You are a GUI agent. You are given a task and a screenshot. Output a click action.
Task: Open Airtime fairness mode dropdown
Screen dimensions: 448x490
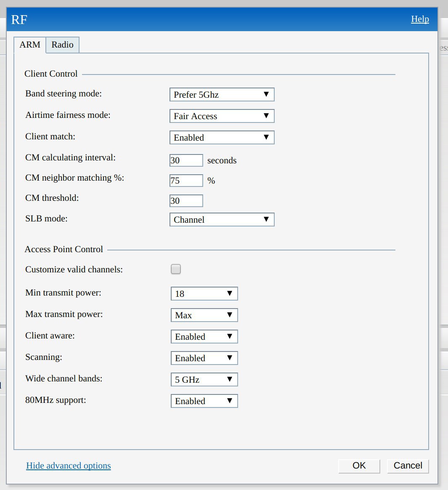(222, 116)
